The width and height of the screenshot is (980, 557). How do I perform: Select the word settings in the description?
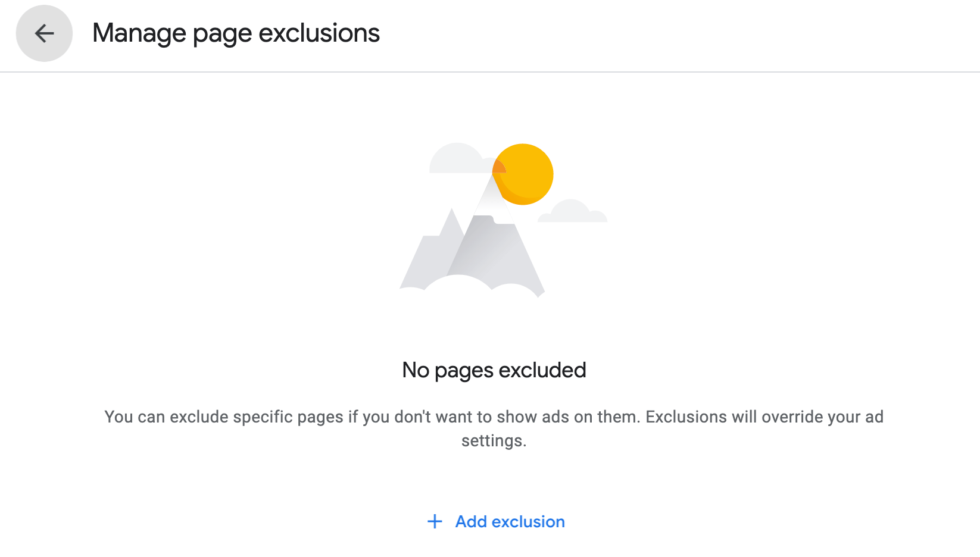[x=493, y=440]
